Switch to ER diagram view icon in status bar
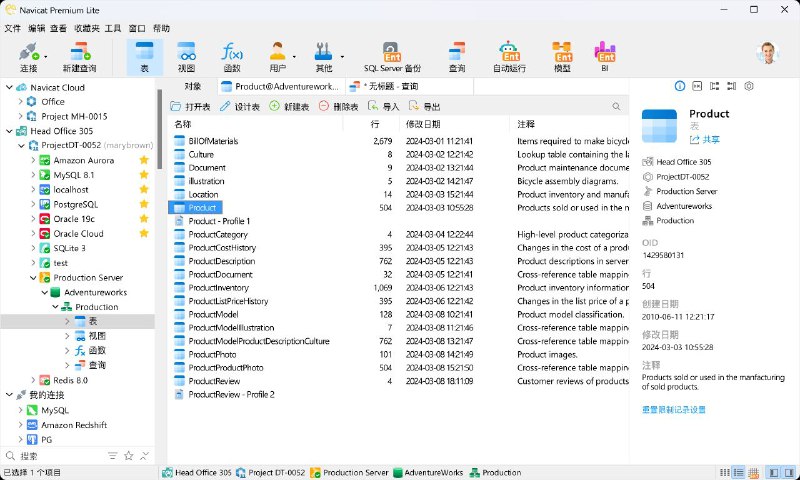The image size is (800, 480). click(x=752, y=473)
